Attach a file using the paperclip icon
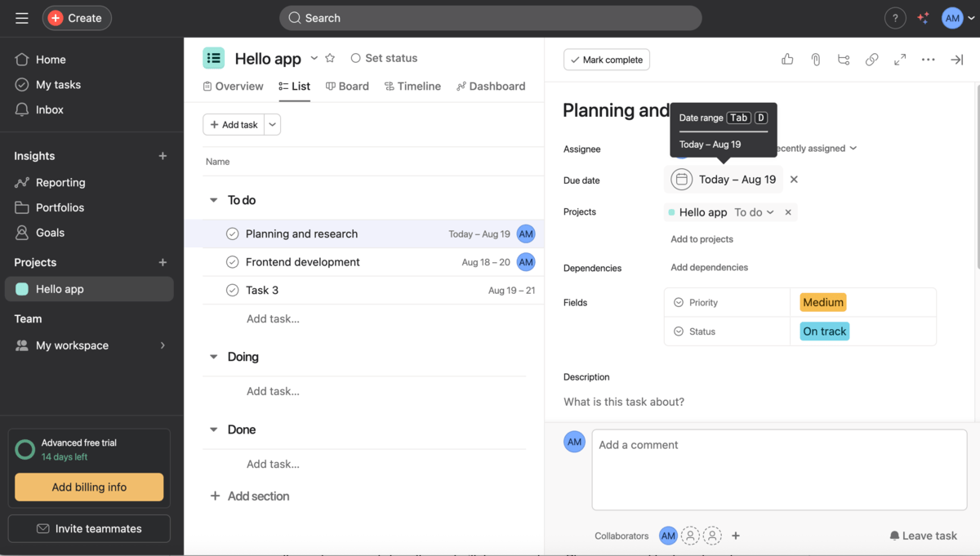The image size is (980, 556). [815, 59]
